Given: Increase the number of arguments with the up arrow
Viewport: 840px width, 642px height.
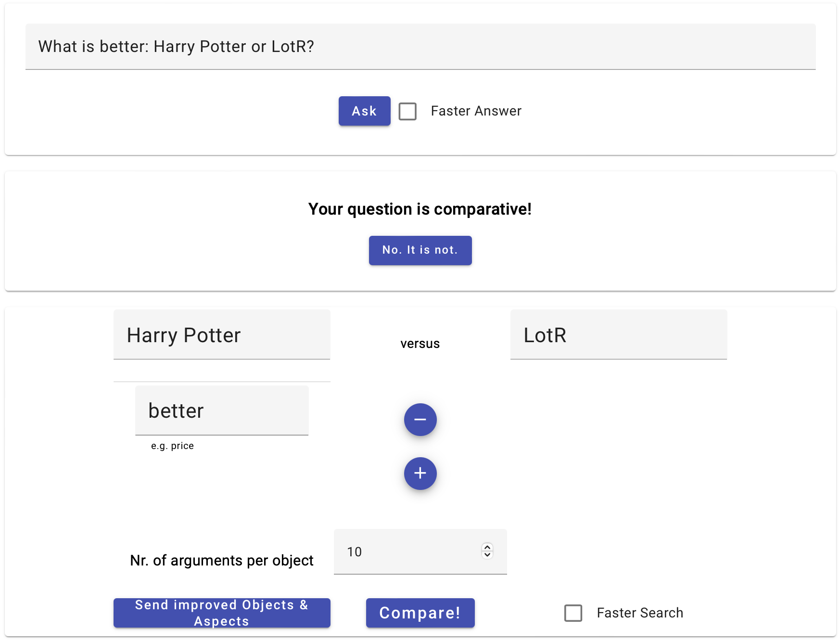Looking at the screenshot, I should 487,547.
